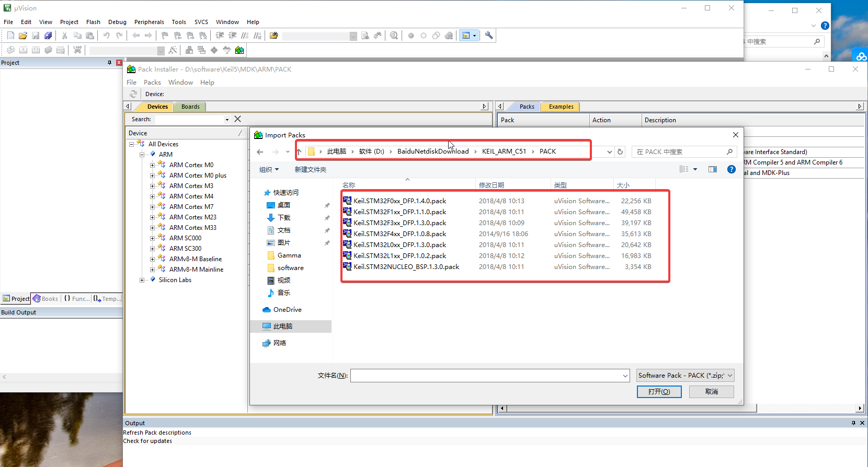Open address bar history dropdown
The width and height of the screenshot is (868, 467).
tap(610, 152)
